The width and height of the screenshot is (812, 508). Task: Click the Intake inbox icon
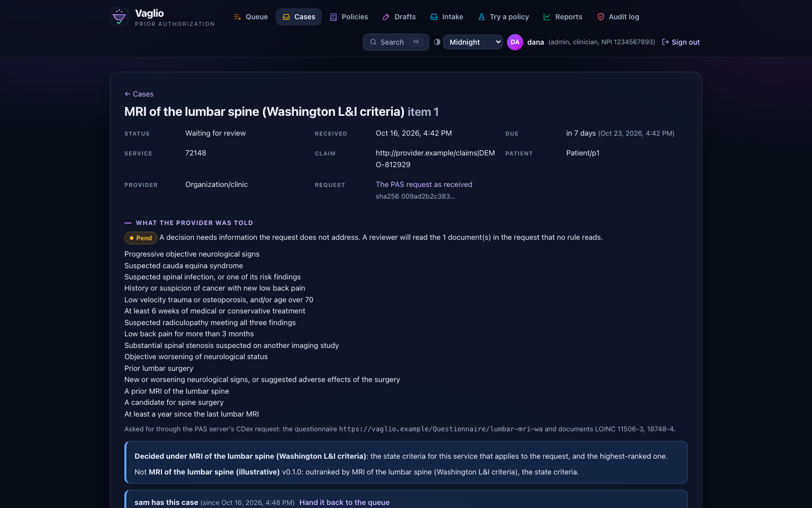(x=434, y=17)
